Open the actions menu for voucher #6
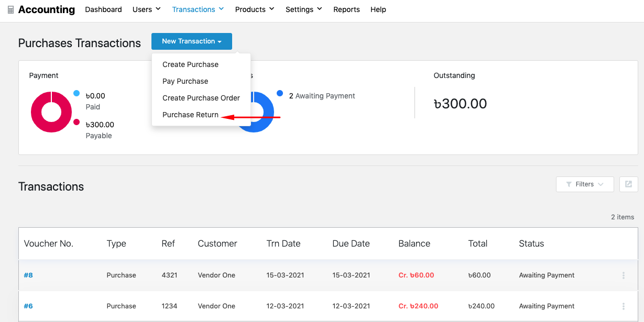 623,306
